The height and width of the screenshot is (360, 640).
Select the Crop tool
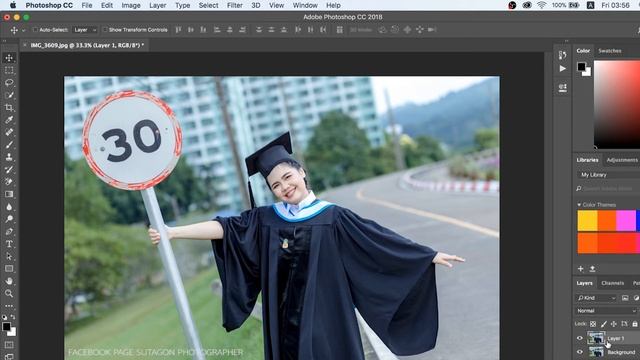pyautogui.click(x=9, y=108)
